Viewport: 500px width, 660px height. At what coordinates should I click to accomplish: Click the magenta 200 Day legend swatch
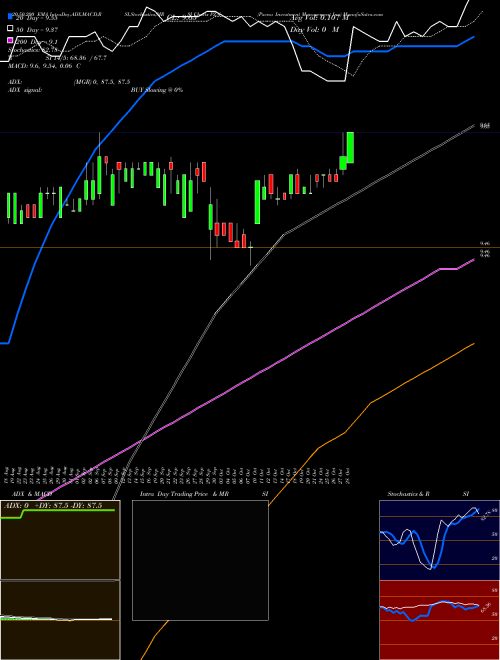tap(10, 41)
